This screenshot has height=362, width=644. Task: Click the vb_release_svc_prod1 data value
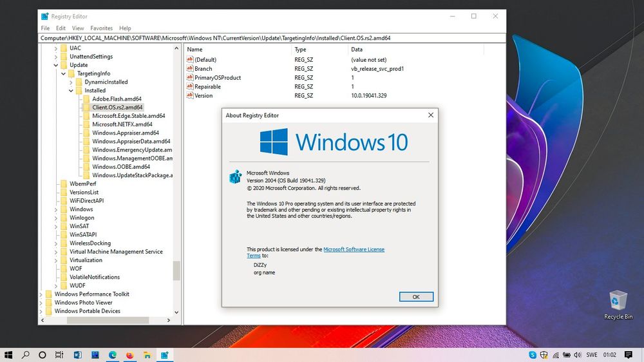click(x=377, y=69)
